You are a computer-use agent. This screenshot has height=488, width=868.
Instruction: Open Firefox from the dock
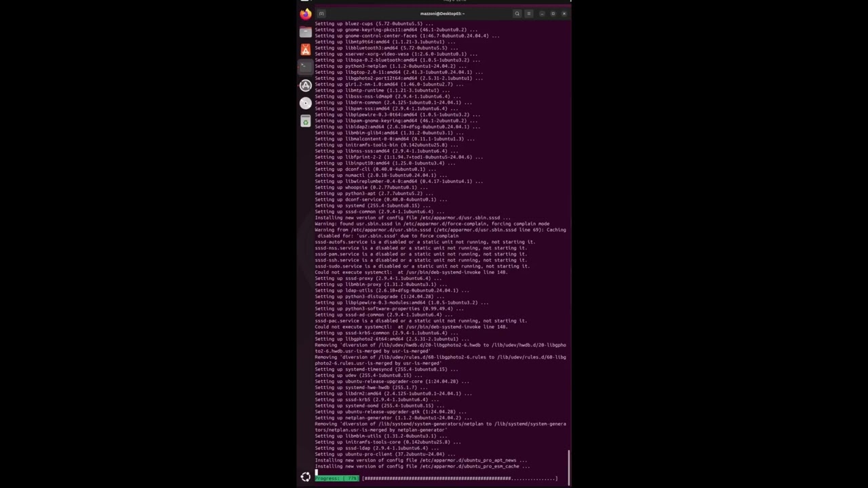[x=306, y=14]
